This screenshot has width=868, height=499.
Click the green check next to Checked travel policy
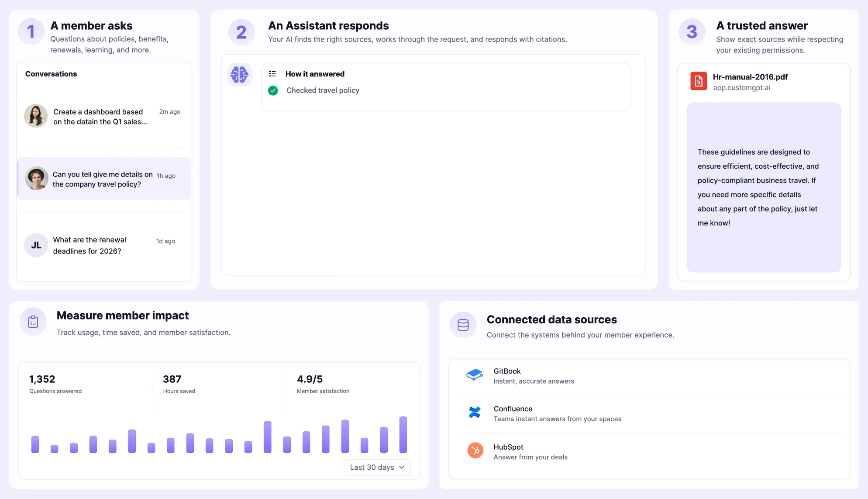[273, 90]
